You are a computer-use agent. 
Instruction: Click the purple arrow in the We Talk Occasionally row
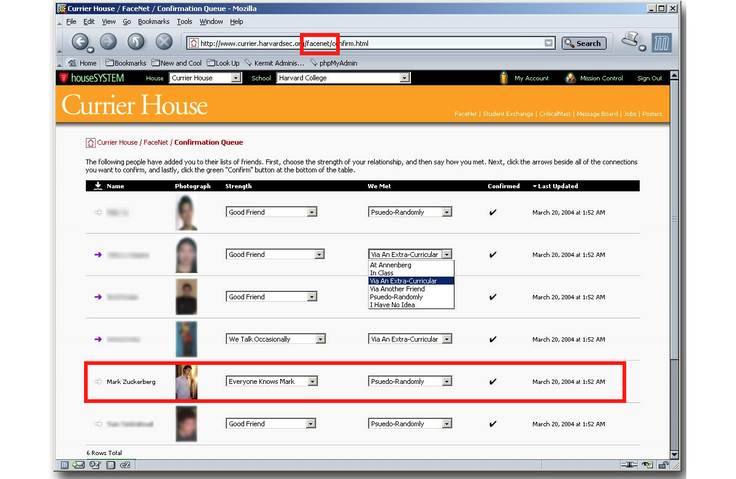98,339
